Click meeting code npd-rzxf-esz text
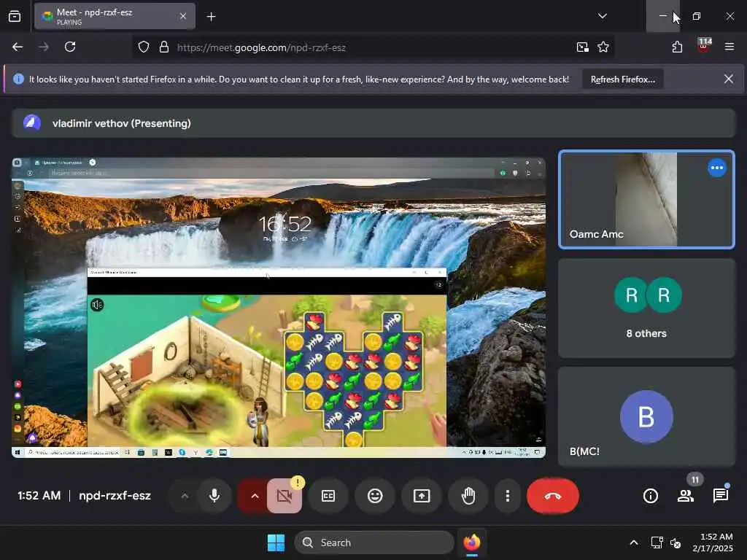The width and height of the screenshot is (747, 560). (115, 496)
